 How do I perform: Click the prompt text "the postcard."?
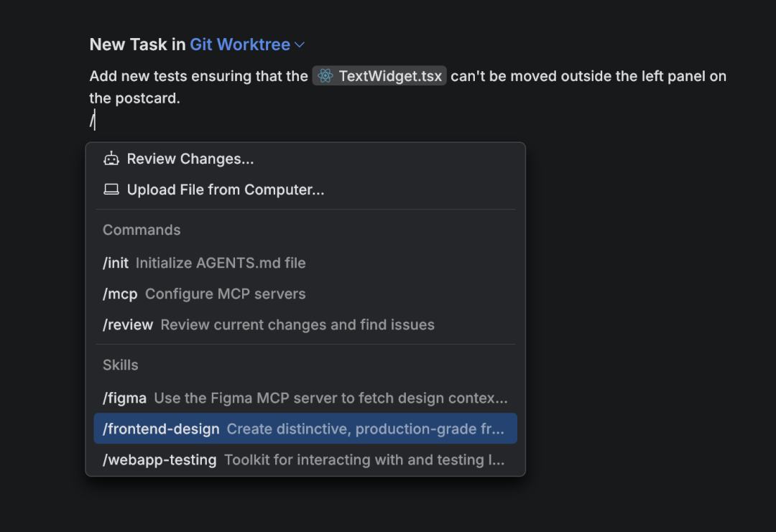coord(134,98)
